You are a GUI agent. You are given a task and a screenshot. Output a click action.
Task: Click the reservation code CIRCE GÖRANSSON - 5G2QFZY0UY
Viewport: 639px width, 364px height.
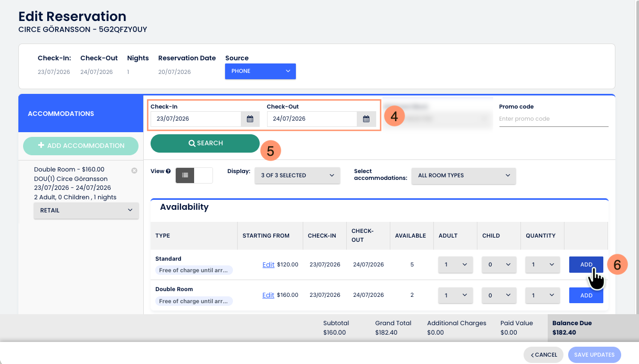click(83, 29)
